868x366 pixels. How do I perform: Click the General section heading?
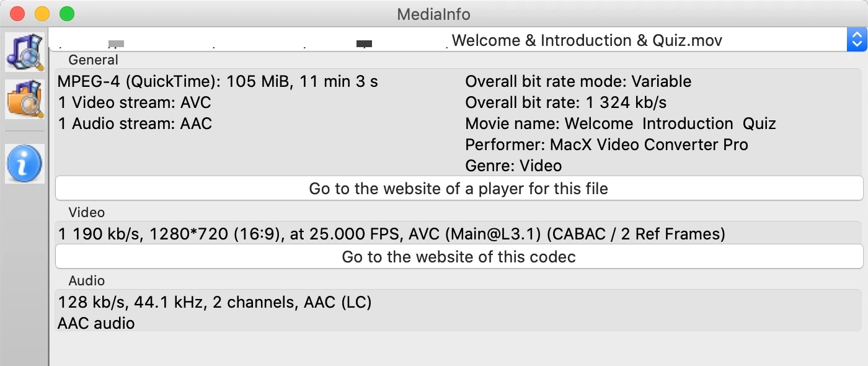93,60
